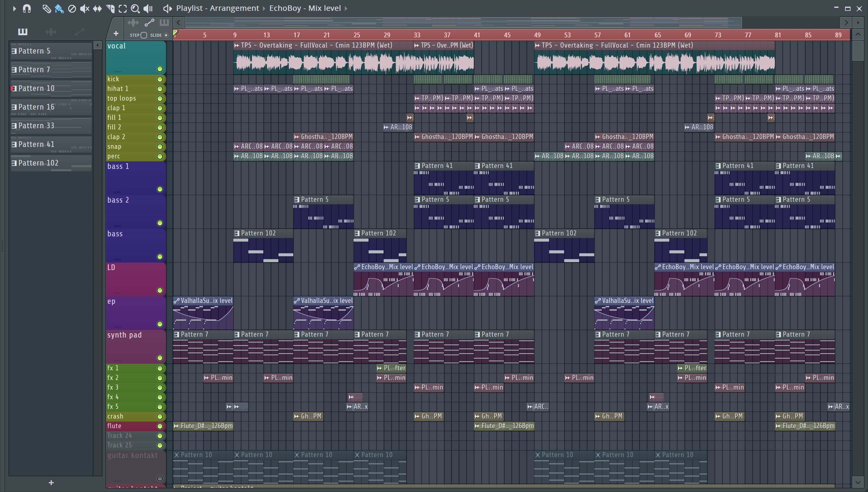Focus audio clips in playlist header

click(133, 23)
